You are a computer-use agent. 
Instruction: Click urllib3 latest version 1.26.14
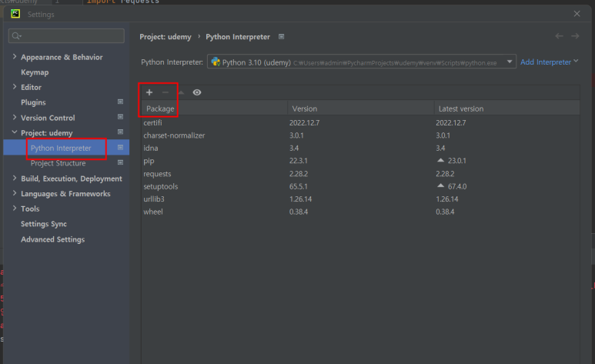point(446,199)
